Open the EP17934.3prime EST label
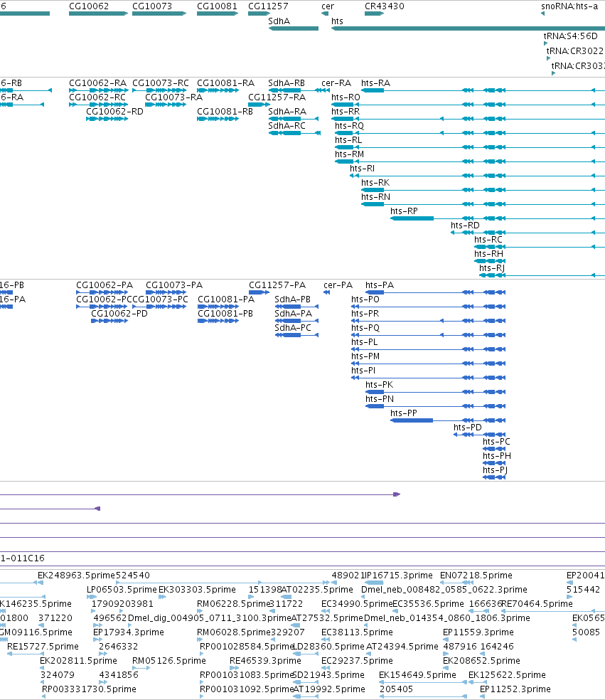 click(129, 632)
